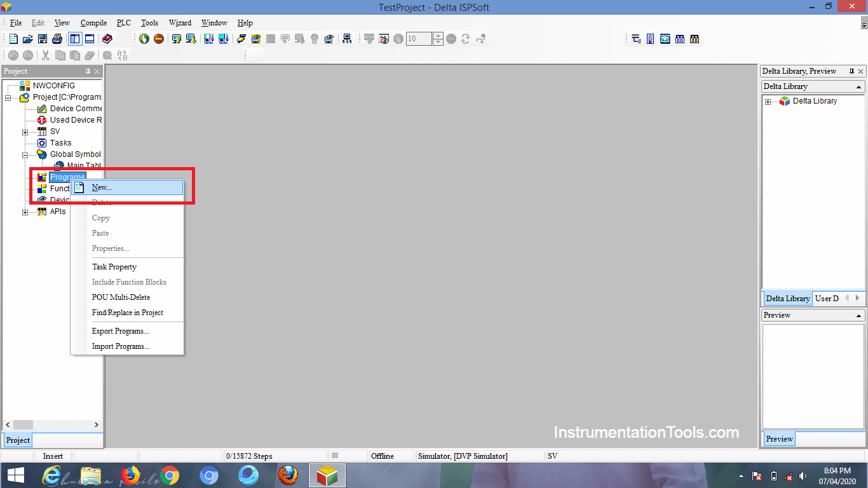
Task: Click the Print toolbar icon
Action: pyautogui.click(x=57, y=39)
